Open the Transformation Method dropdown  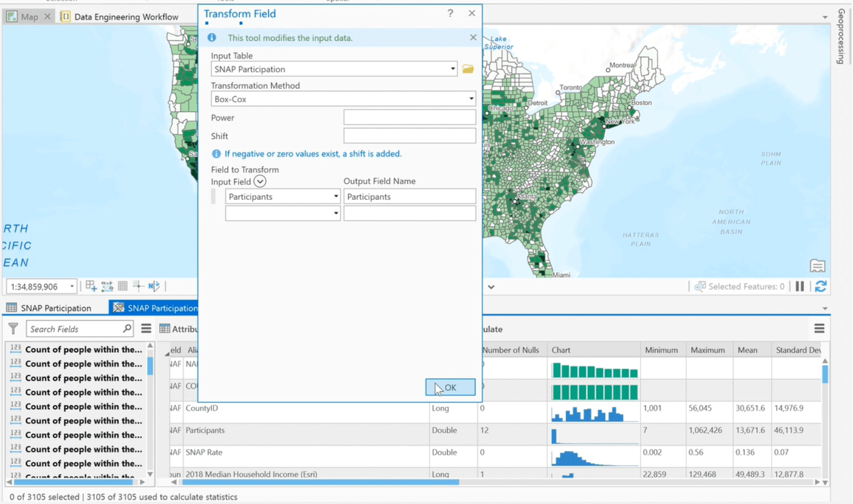471,99
